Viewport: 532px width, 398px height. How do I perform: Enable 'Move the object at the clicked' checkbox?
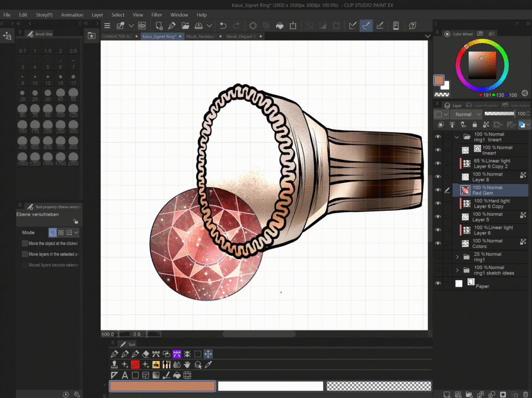click(24, 244)
